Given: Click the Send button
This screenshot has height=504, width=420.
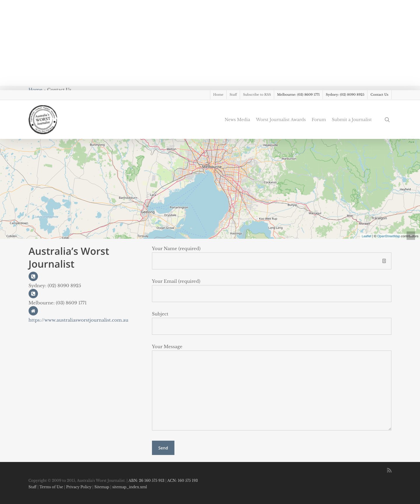Looking at the screenshot, I should tap(163, 448).
